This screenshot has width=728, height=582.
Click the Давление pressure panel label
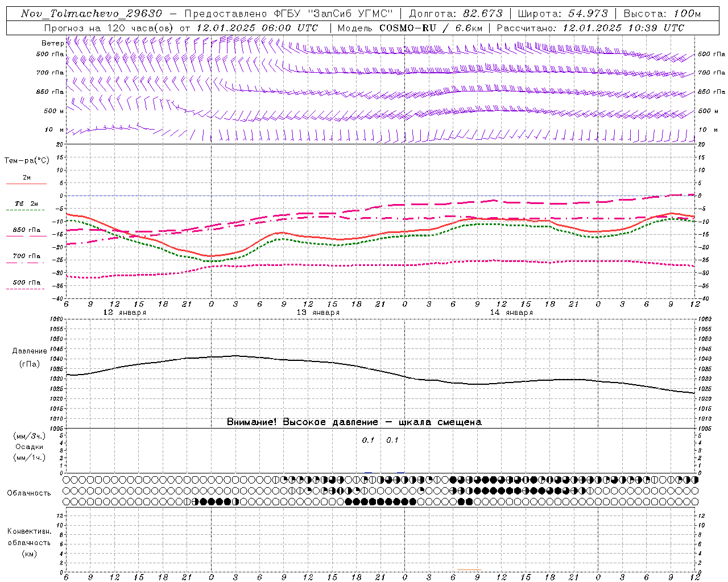pyautogui.click(x=30, y=351)
